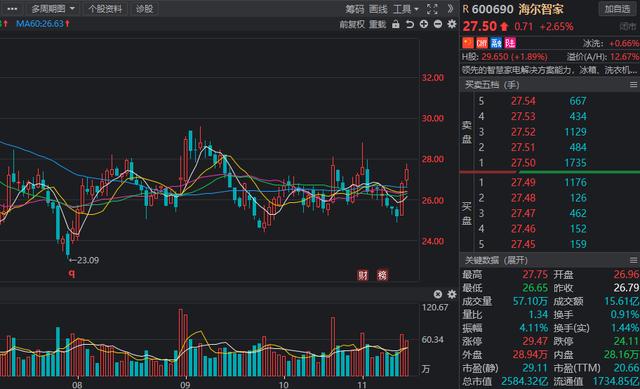Click the orange stock tag icon
The image size is (640, 389).
coord(482,43)
